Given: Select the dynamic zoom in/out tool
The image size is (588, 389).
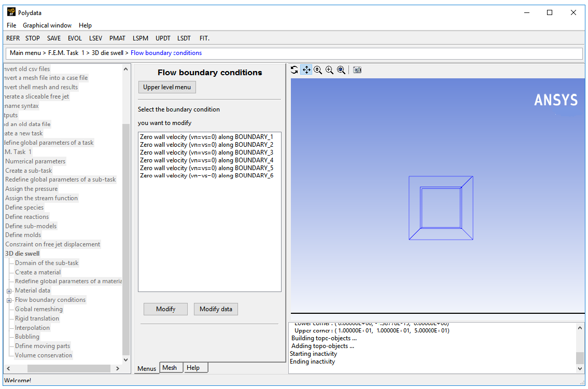Looking at the screenshot, I should pyautogui.click(x=318, y=70).
